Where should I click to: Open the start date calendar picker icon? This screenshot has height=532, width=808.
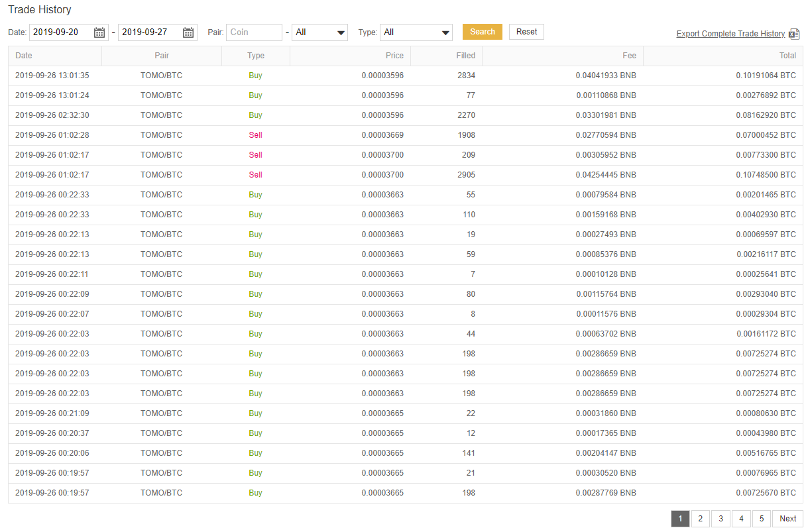(99, 32)
